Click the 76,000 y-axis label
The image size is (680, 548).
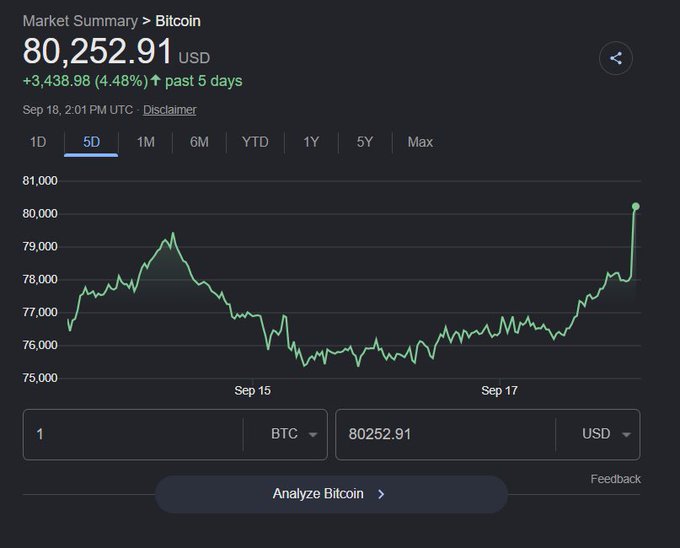point(40,345)
